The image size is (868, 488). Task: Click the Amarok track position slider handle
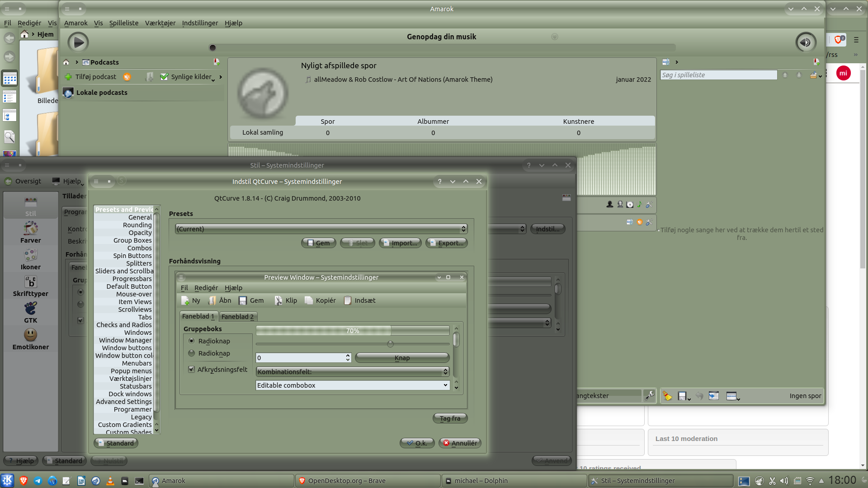212,47
